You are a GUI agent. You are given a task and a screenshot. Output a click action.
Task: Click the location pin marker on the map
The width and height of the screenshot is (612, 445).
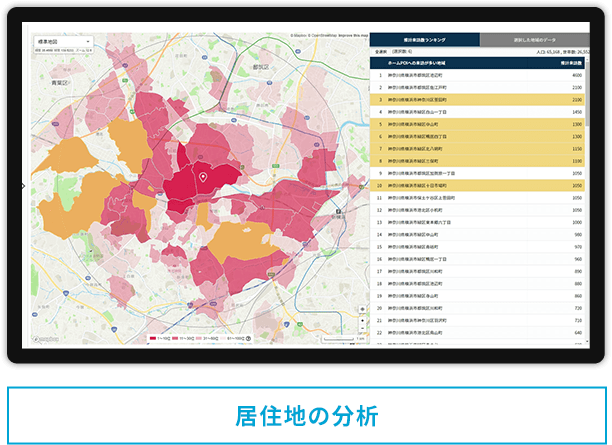click(x=203, y=177)
